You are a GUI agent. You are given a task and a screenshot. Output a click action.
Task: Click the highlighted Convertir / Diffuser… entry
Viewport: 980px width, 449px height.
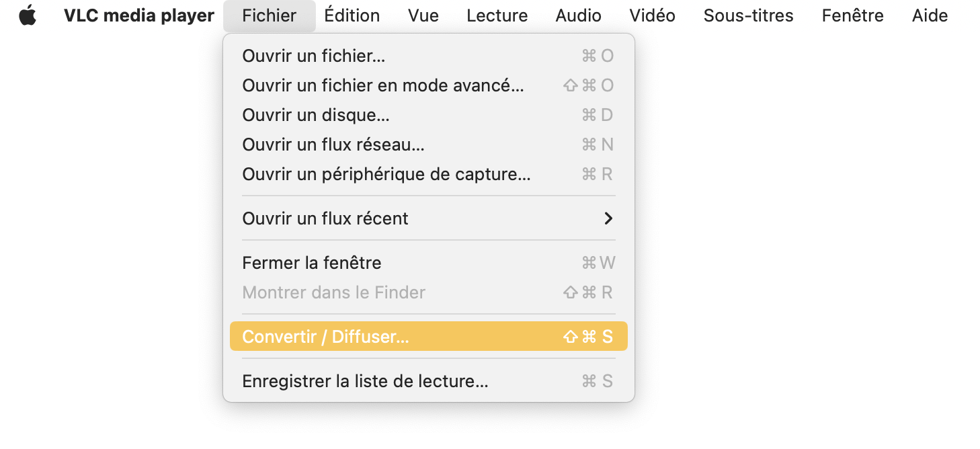(x=428, y=336)
